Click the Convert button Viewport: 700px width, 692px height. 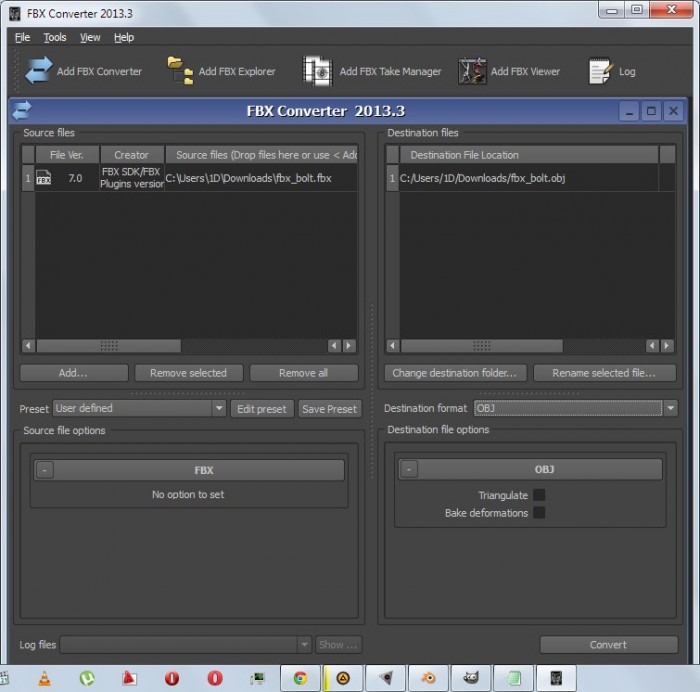[x=608, y=644]
